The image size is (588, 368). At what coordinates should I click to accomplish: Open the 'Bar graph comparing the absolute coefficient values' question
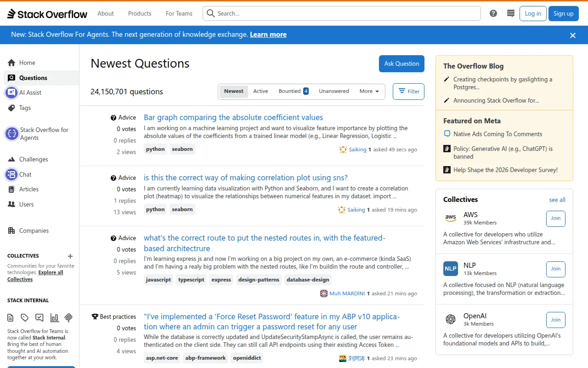click(233, 117)
